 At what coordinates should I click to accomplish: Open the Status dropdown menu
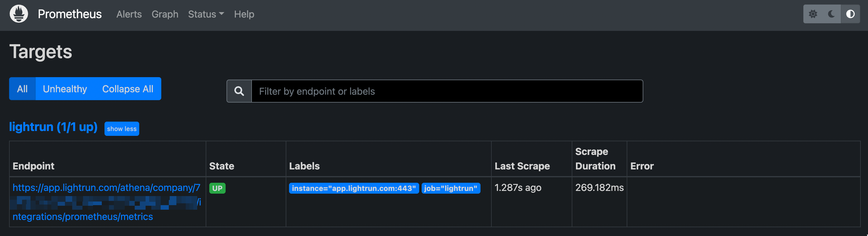(x=206, y=14)
